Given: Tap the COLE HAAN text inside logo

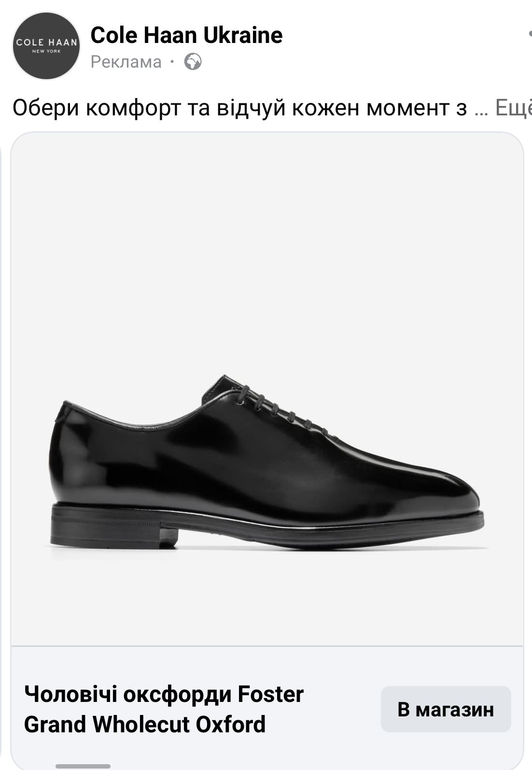Looking at the screenshot, I should pyautogui.click(x=46, y=42).
